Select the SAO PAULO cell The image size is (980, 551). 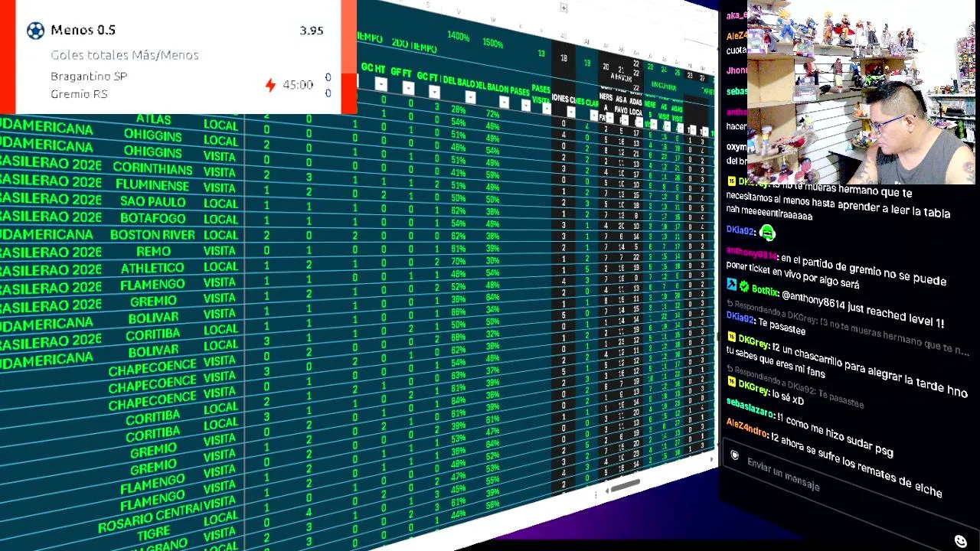pos(153,202)
